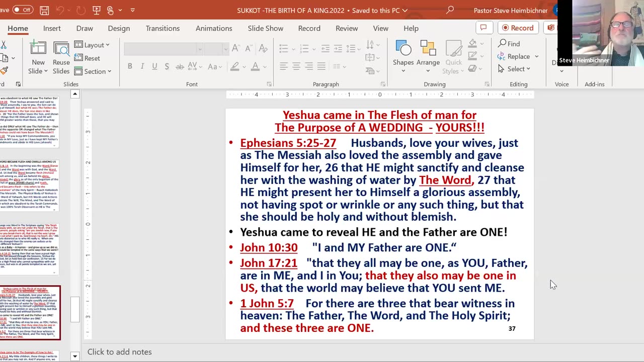Open the Animations tab
This screenshot has height=362, width=644.
click(214, 28)
